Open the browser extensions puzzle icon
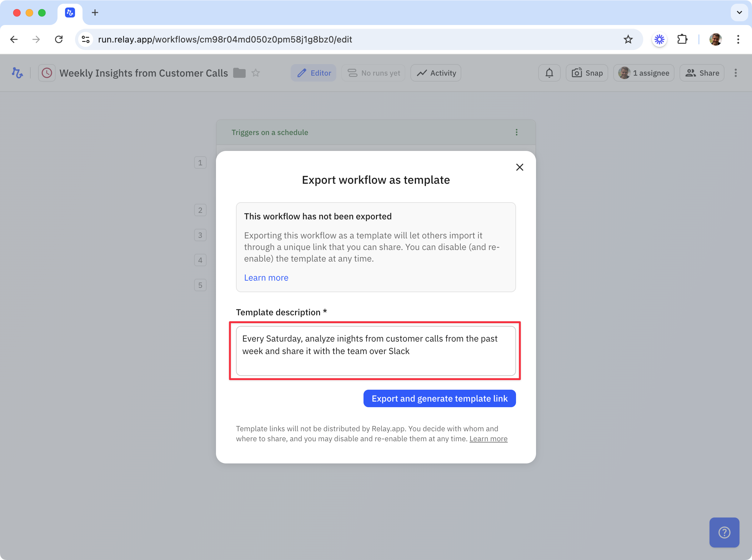 (x=682, y=39)
